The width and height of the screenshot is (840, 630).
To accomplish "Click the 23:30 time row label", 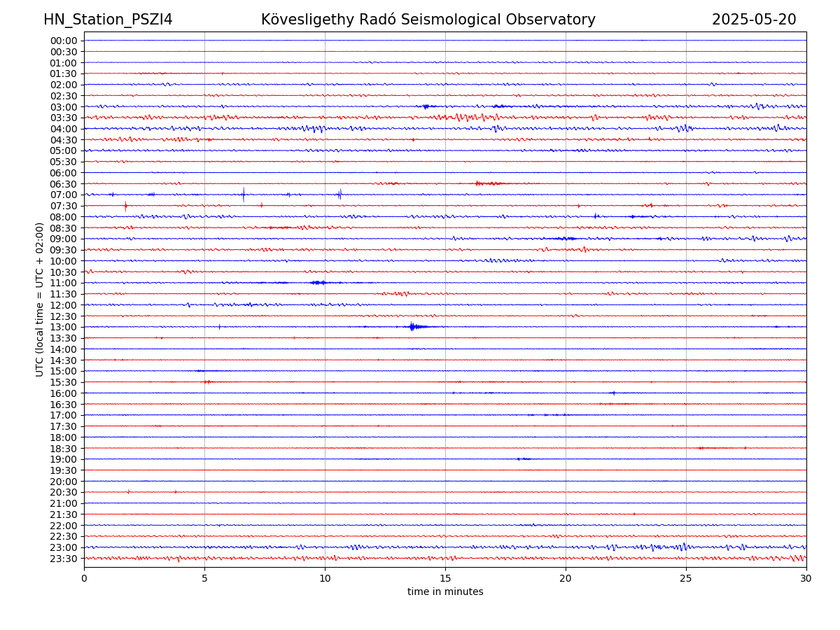I will [x=64, y=559].
